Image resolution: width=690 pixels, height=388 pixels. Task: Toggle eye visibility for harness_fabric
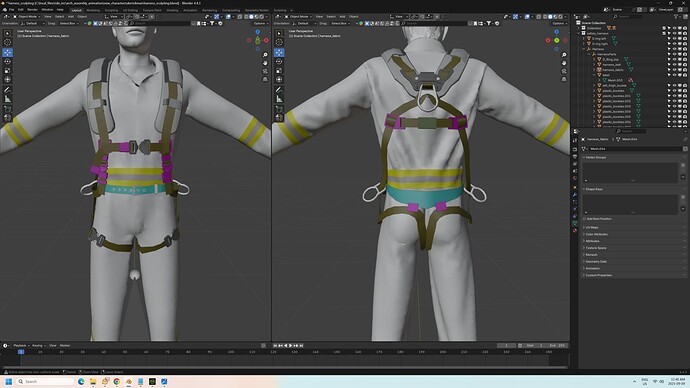[675, 70]
